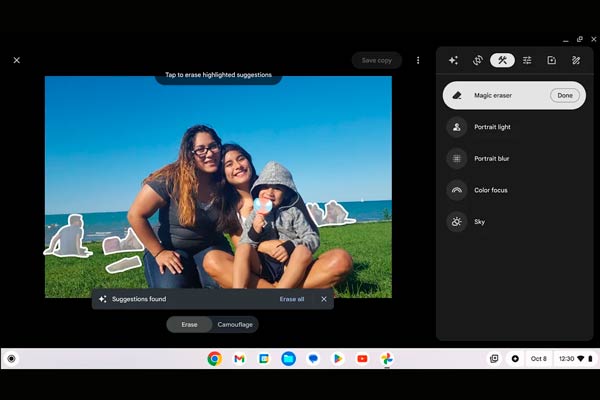Open the Adjust sliders tab
The width and height of the screenshot is (600, 400).
click(527, 60)
